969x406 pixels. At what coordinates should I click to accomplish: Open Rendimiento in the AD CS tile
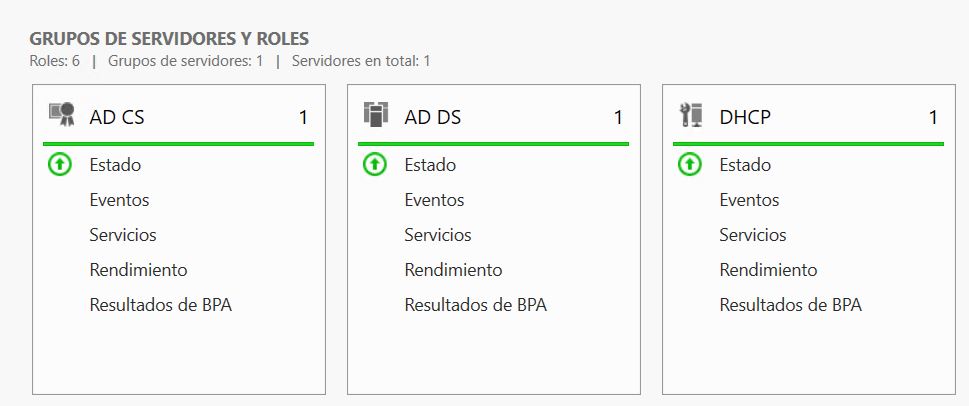point(138,270)
